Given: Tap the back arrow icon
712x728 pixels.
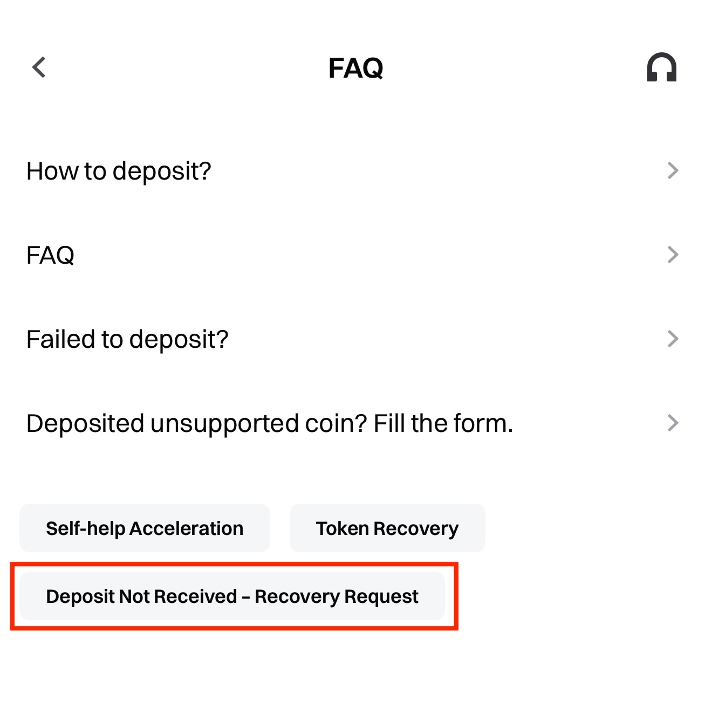Looking at the screenshot, I should point(39,67).
